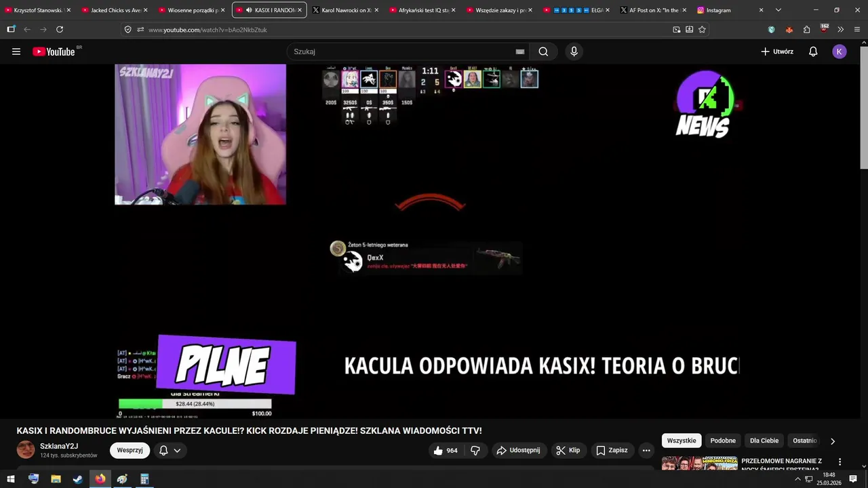Click the Udostępnij share button
The image size is (868, 488).
click(x=518, y=450)
